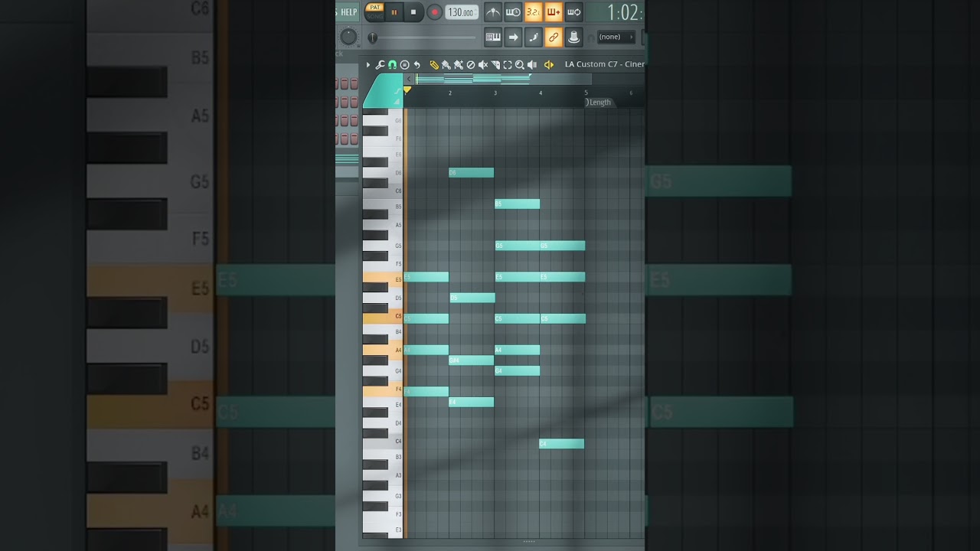Click the overview back arrow button

click(409, 79)
